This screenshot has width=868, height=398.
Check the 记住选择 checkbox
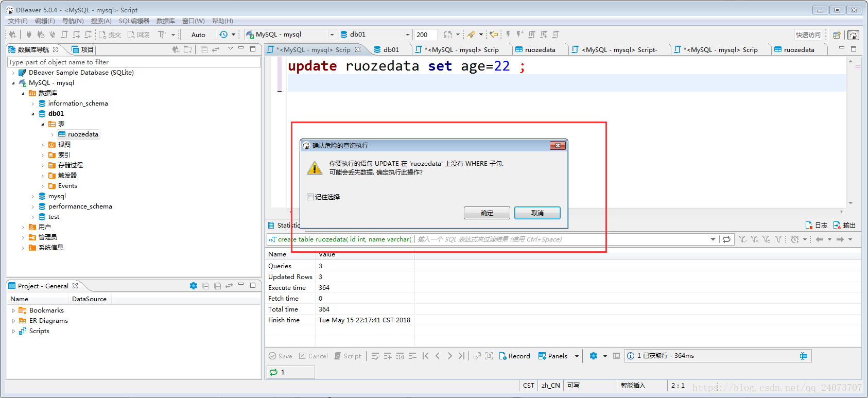pyautogui.click(x=310, y=197)
